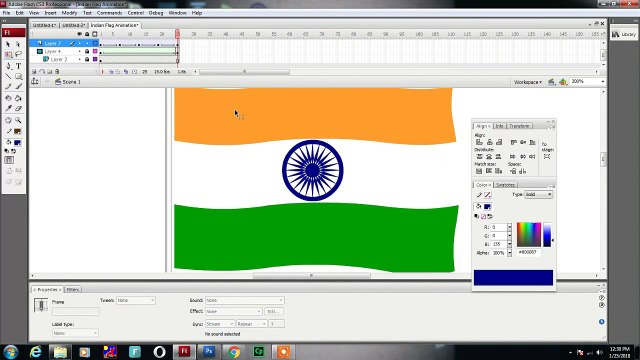Select the Rectangle tool
Screen dimensions: 640x360
tap(18, 76)
